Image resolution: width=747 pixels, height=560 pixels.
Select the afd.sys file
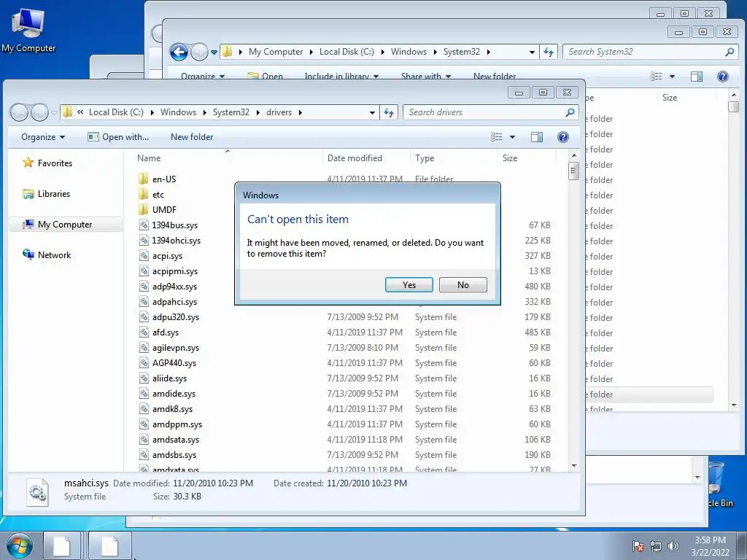click(x=166, y=332)
